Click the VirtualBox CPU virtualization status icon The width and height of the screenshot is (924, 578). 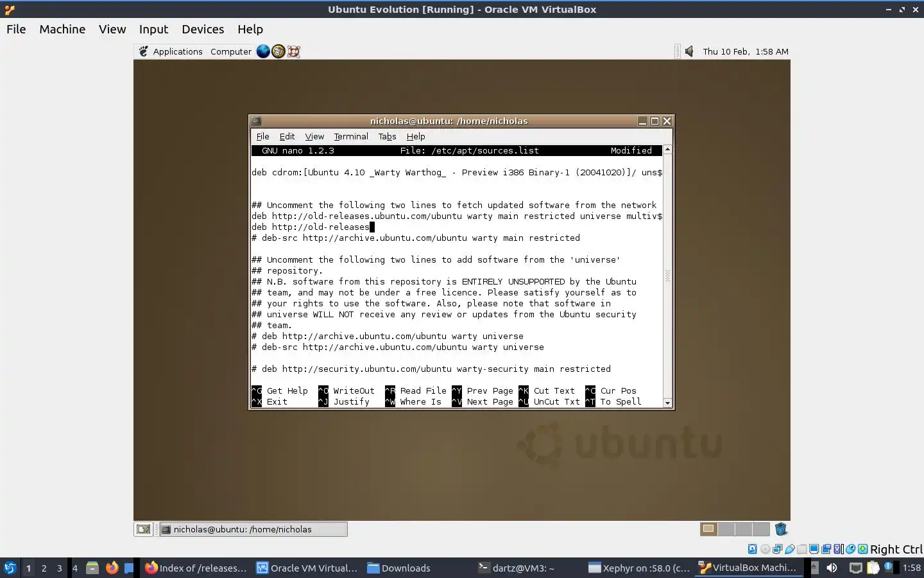tap(838, 549)
